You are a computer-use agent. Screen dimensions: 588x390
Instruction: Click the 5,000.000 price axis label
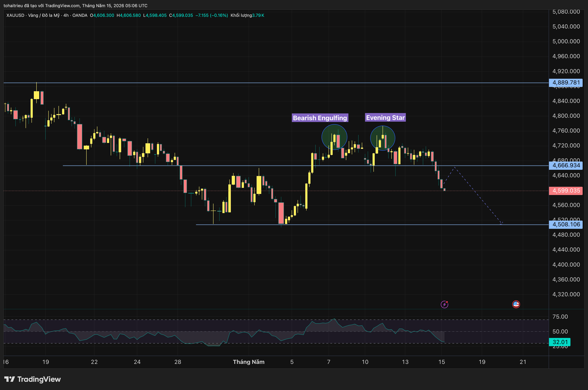click(566, 41)
